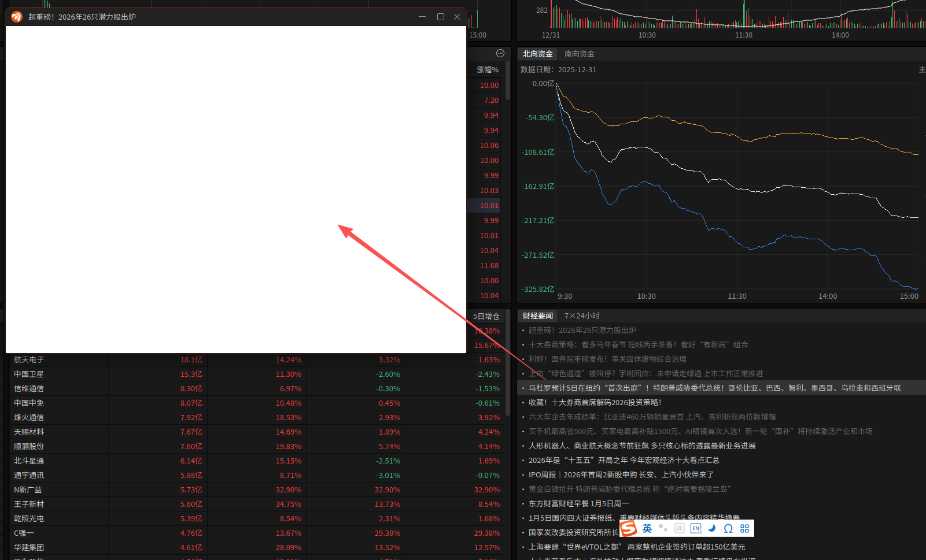
Task: Open news '超重磅! 2026年26只潜力股出炉'
Action: click(582, 330)
